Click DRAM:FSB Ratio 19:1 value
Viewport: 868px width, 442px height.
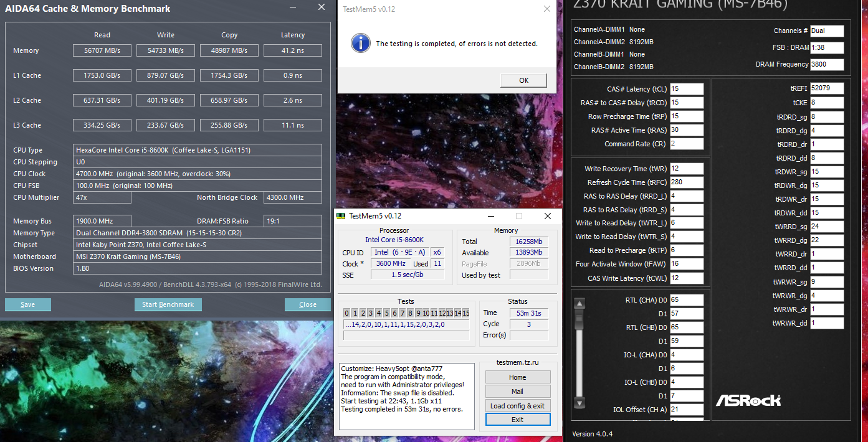(x=293, y=221)
